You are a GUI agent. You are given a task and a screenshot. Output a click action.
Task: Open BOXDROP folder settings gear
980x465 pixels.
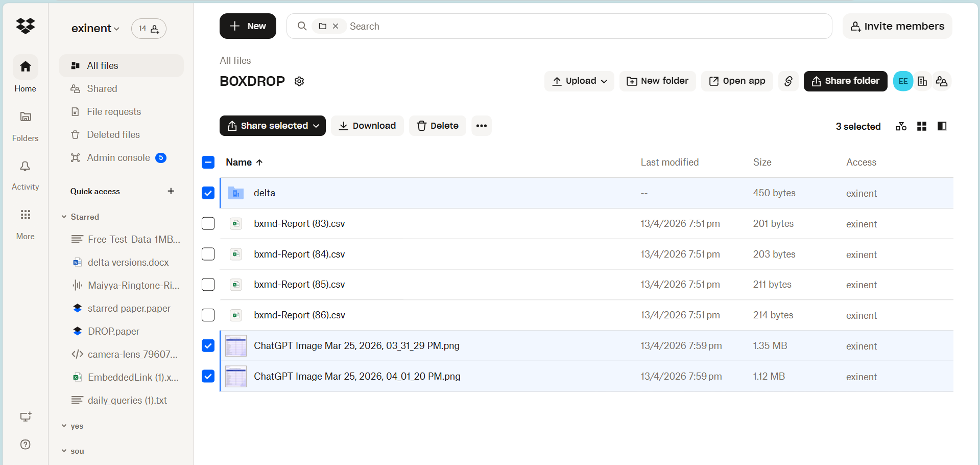tap(299, 81)
